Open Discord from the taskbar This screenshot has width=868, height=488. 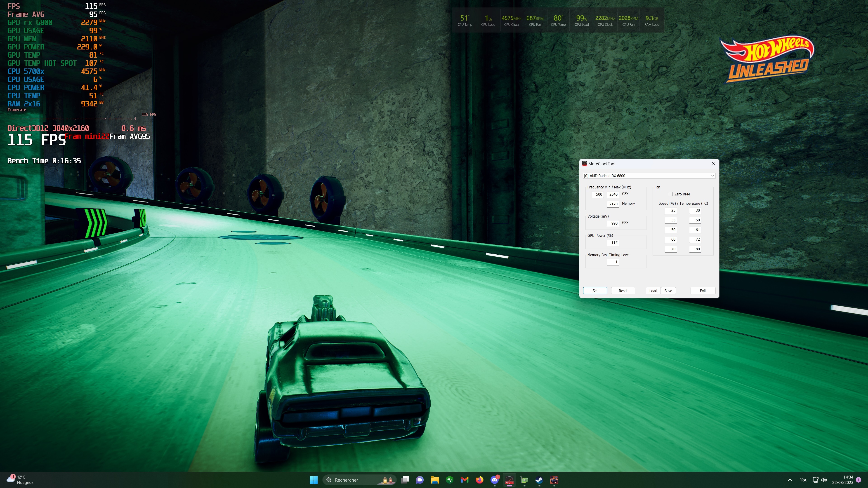click(x=494, y=480)
